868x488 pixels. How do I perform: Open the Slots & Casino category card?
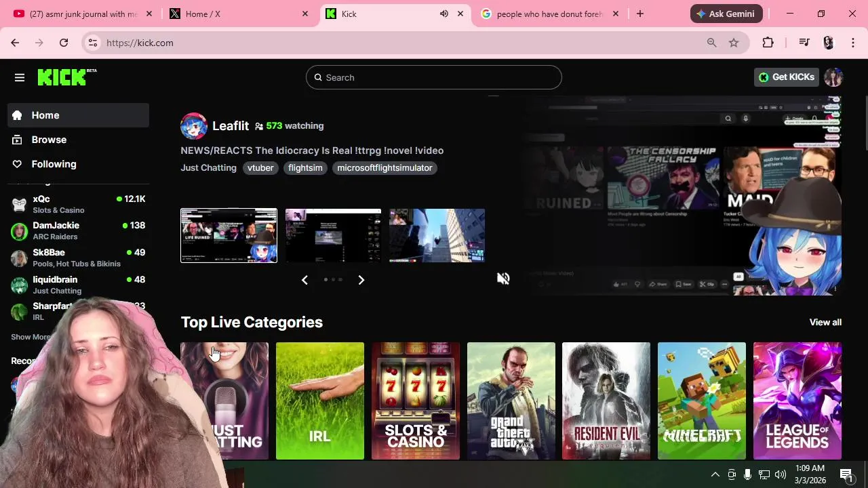point(416,401)
